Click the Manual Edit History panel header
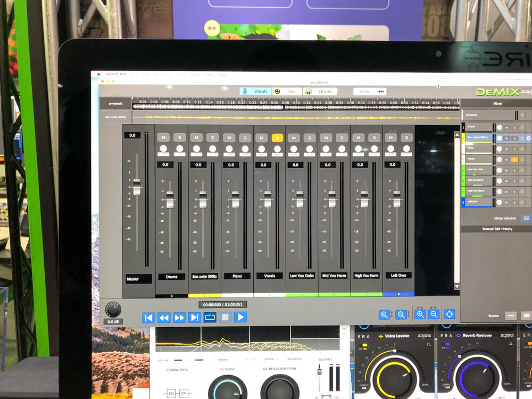The height and width of the screenshot is (399, 532). point(497,229)
